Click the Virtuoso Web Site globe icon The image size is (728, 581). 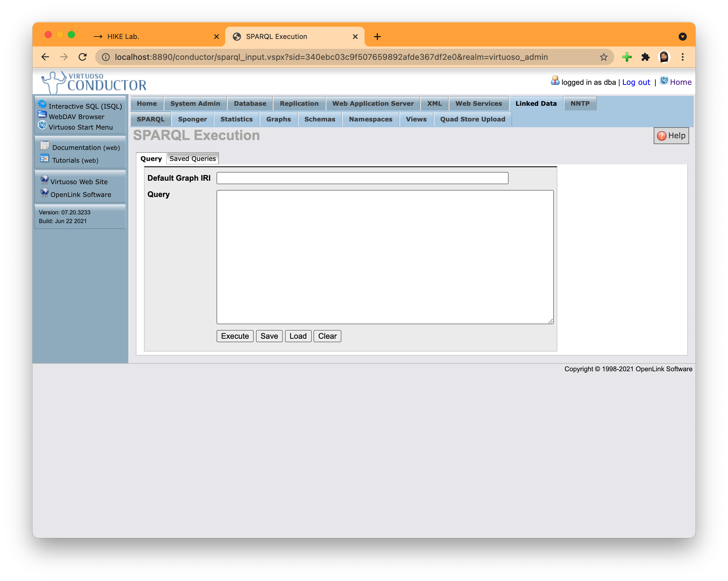45,180
